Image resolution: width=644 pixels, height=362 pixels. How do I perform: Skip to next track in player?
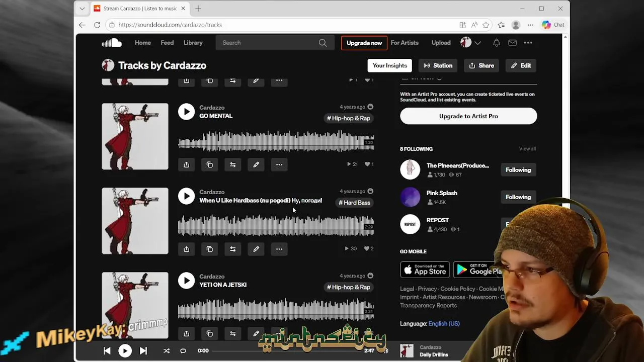pos(143,351)
